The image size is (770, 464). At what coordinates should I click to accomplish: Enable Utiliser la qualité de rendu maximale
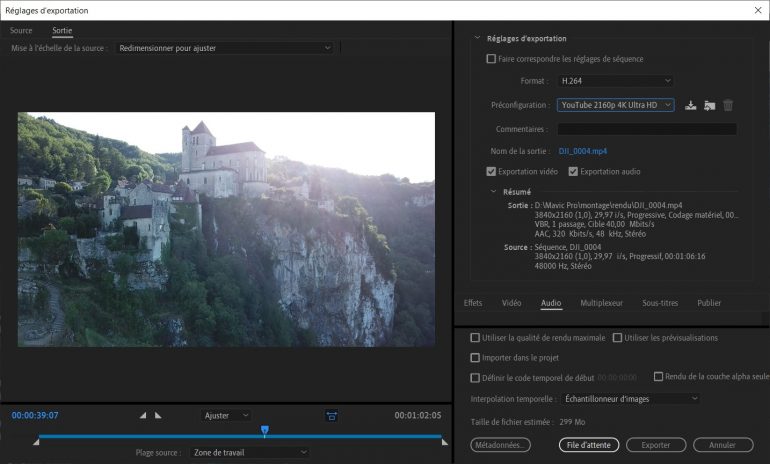(x=475, y=338)
